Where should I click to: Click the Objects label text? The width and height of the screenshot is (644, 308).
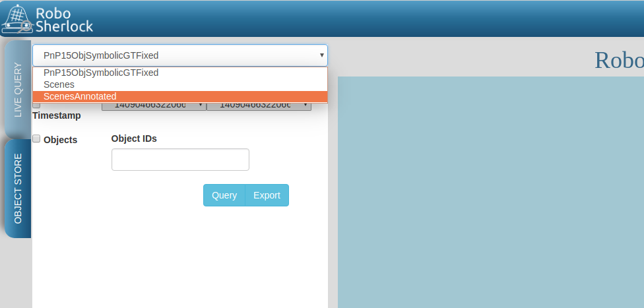61,140
